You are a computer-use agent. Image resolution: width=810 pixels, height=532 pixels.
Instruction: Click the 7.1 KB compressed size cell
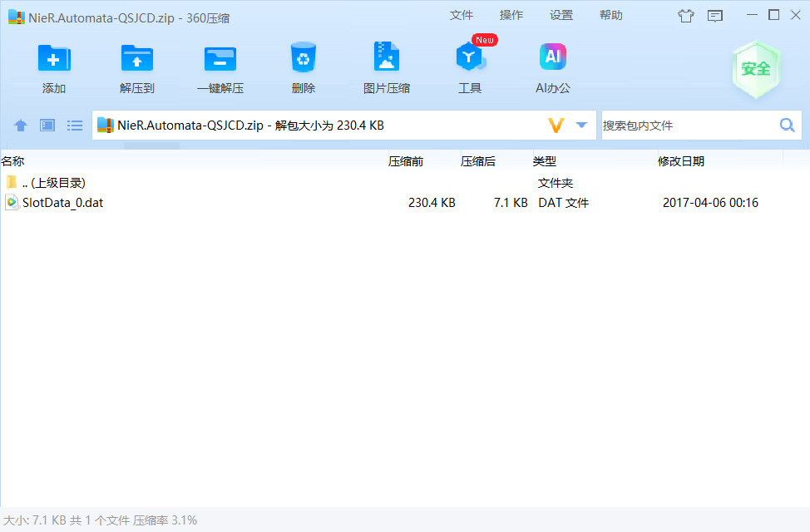pyautogui.click(x=511, y=203)
